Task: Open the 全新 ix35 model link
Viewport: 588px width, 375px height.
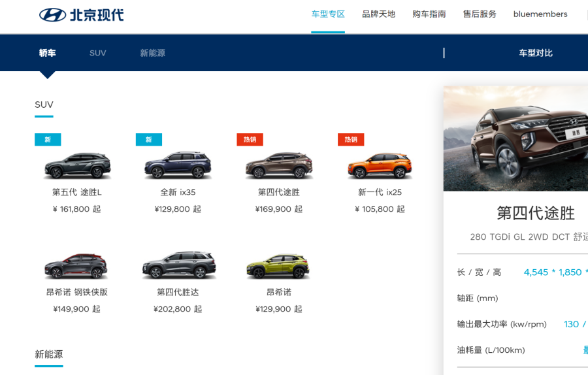Action: click(x=178, y=192)
